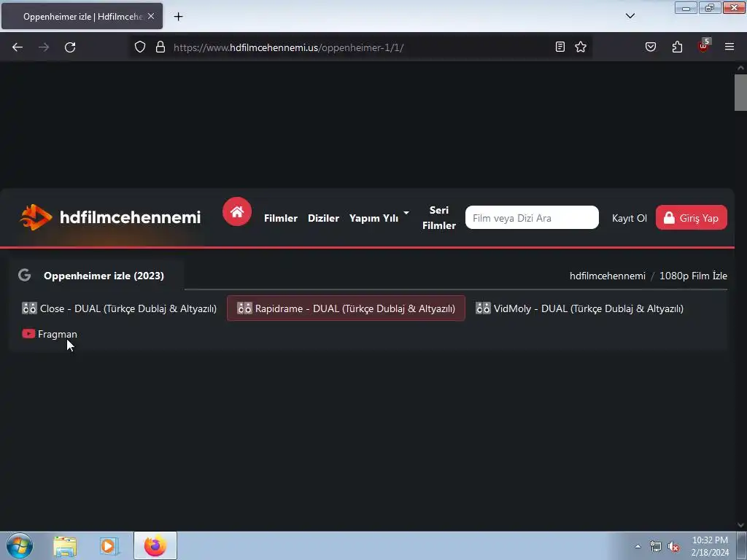Open Diziler menu
Viewport: 747px width, 560px height.
coord(323,218)
